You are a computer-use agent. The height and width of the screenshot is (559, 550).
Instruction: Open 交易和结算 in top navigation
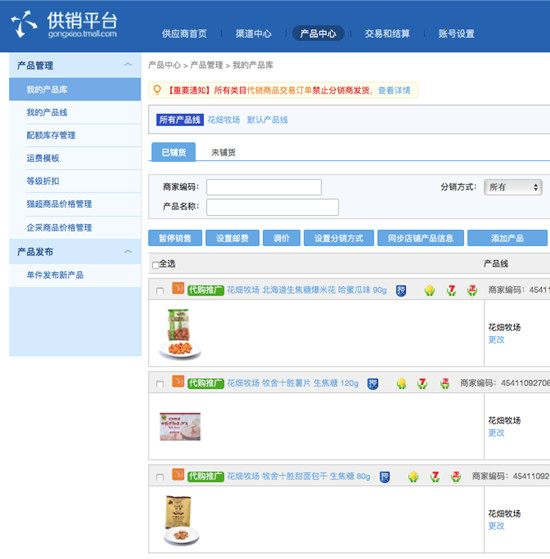tap(387, 34)
